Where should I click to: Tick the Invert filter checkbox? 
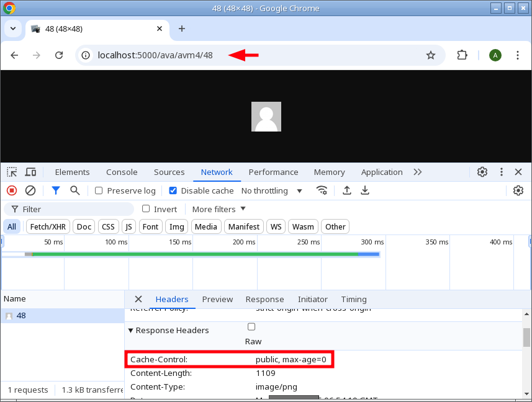pyautogui.click(x=146, y=209)
